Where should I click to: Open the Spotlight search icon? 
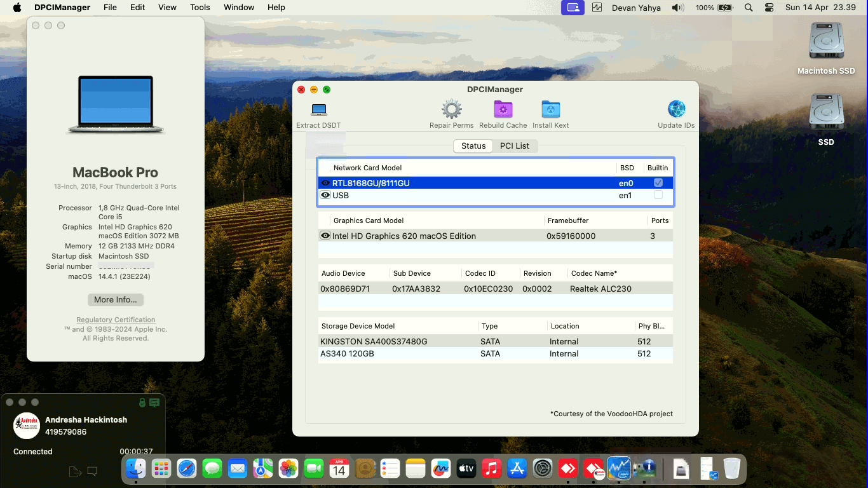[x=749, y=8]
